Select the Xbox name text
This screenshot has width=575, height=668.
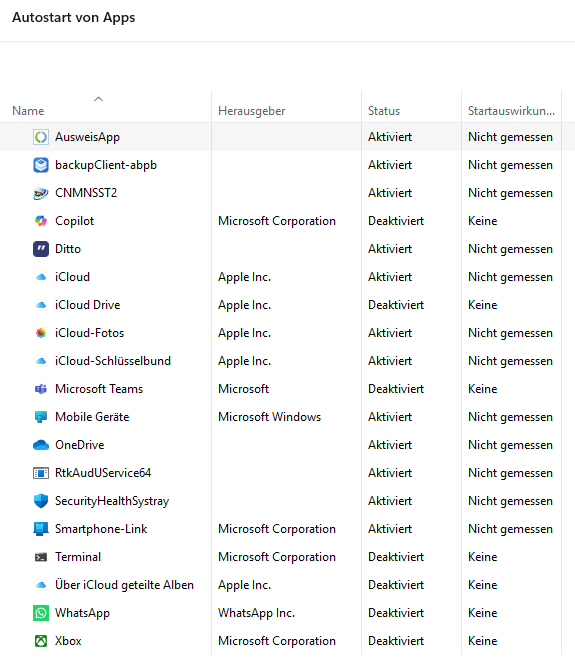coord(68,641)
